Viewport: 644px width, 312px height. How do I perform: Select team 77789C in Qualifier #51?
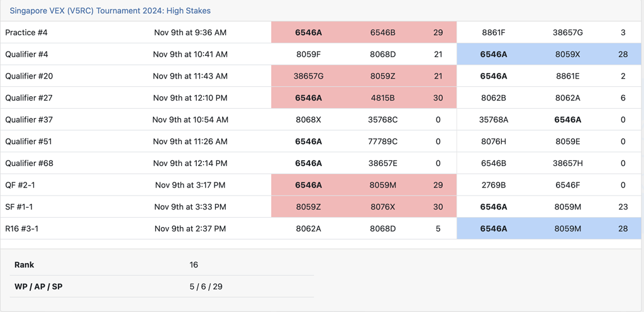pyautogui.click(x=382, y=142)
